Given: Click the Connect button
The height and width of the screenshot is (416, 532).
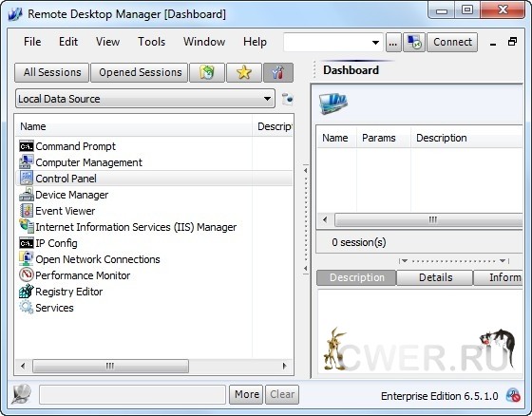Looking at the screenshot, I should pos(452,42).
